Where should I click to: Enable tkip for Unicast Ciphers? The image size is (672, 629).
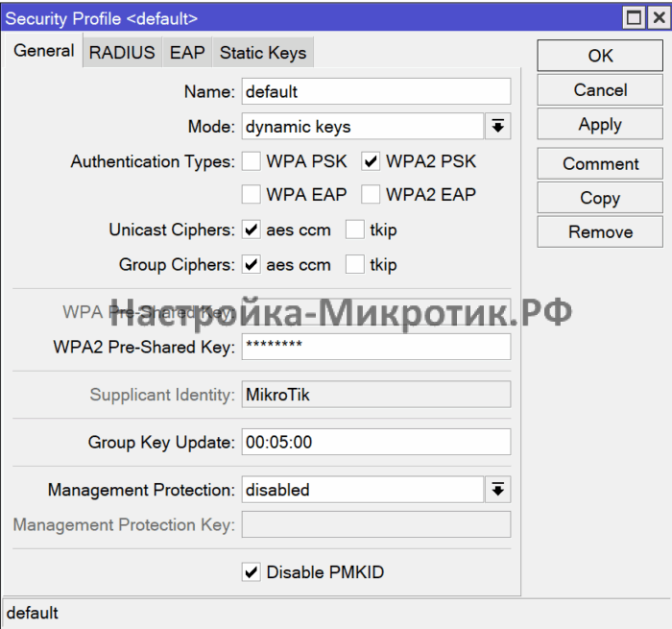[355, 230]
